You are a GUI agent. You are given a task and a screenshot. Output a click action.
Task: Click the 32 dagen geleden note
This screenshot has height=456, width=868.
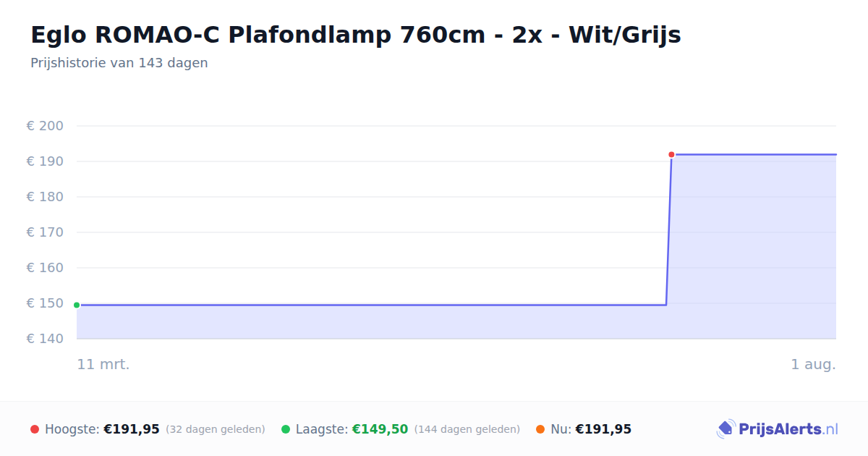(x=216, y=429)
